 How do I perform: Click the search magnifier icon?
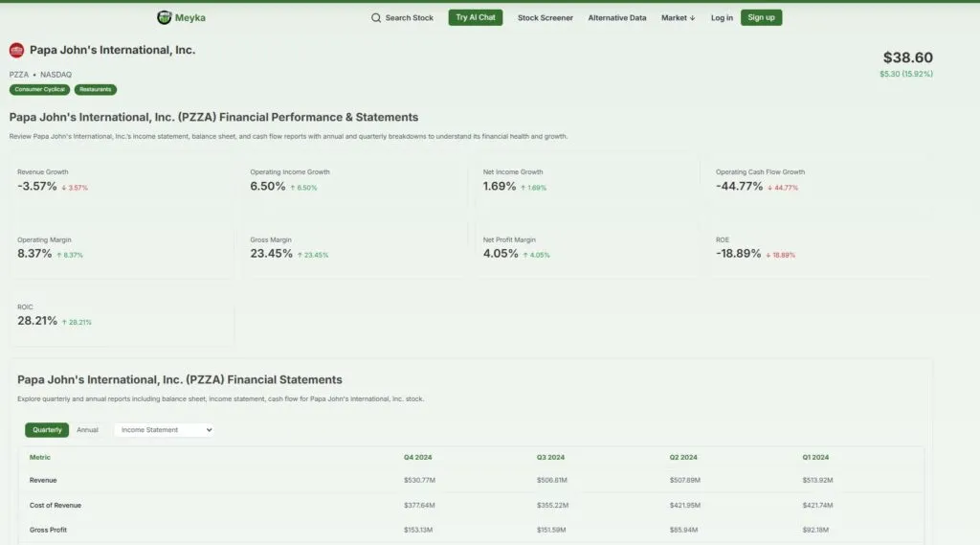click(375, 18)
